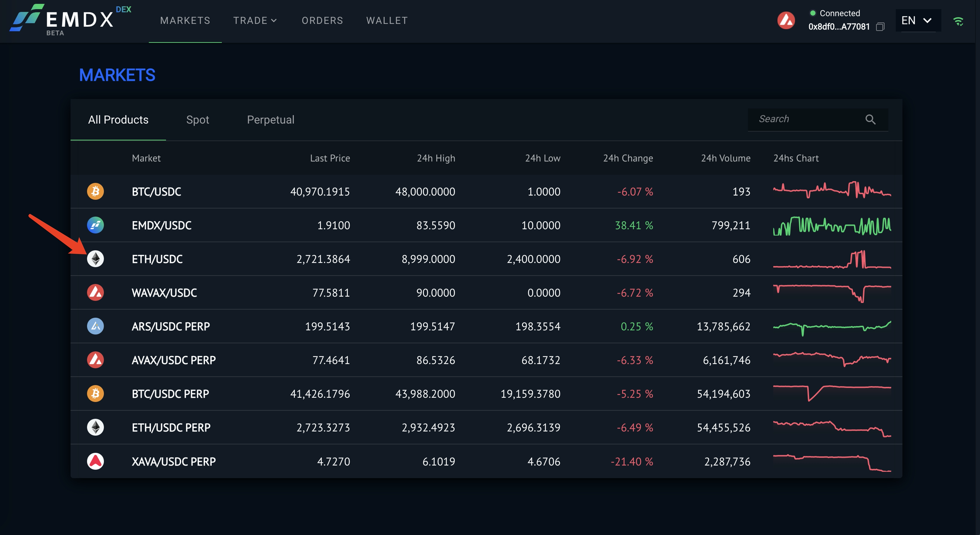The image size is (980, 535).
Task: Click the Avalanche wallet avatar in the header
Action: pos(786,21)
